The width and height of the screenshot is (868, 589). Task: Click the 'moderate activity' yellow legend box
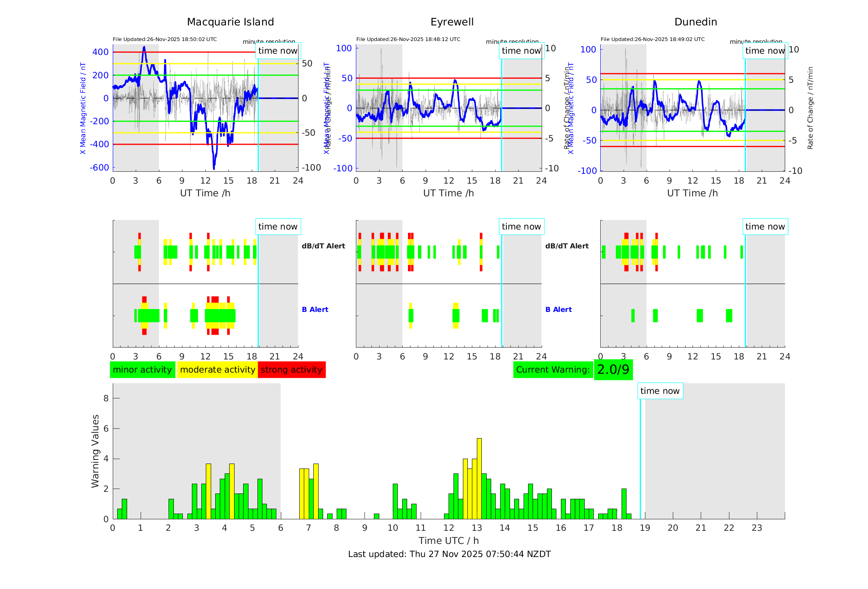[x=217, y=370]
